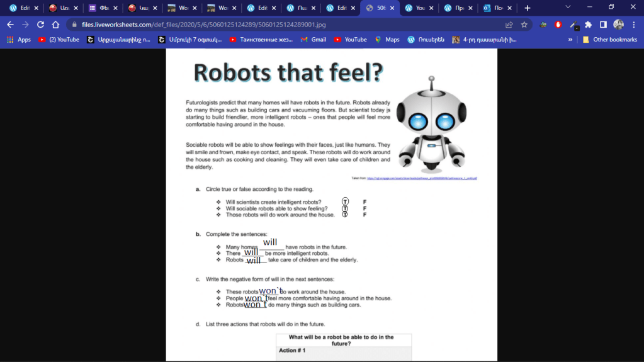
Task: Open the Chrome three-dot menu
Action: [633, 25]
